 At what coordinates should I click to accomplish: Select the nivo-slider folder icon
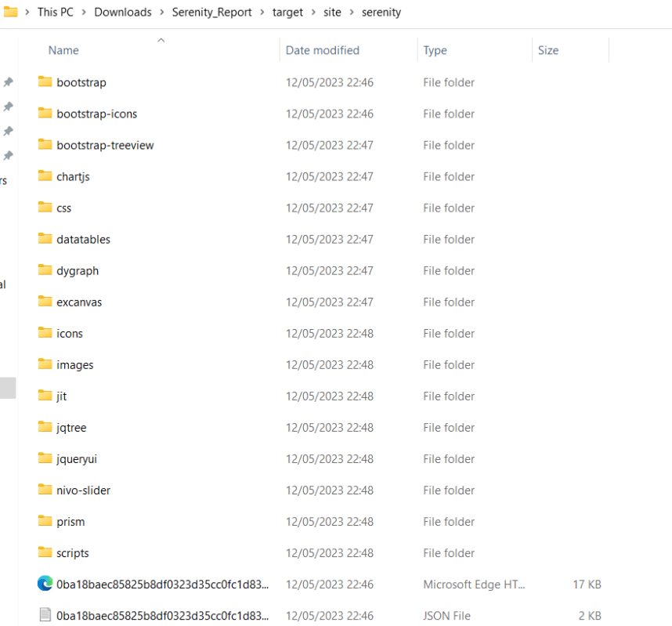[45, 490]
